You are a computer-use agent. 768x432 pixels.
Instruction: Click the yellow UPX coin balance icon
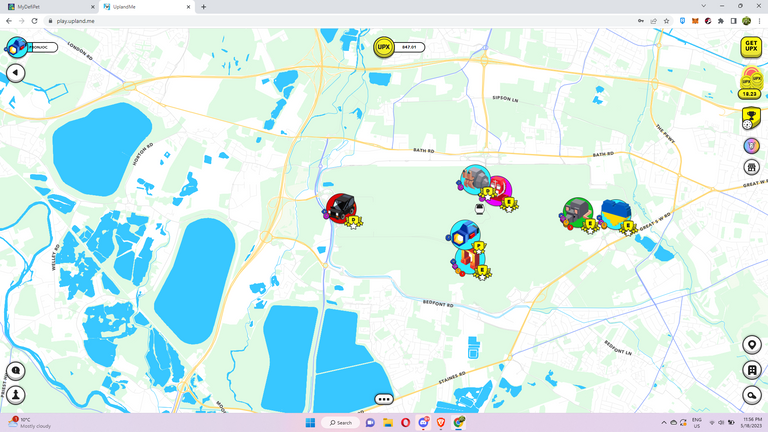pyautogui.click(x=384, y=47)
